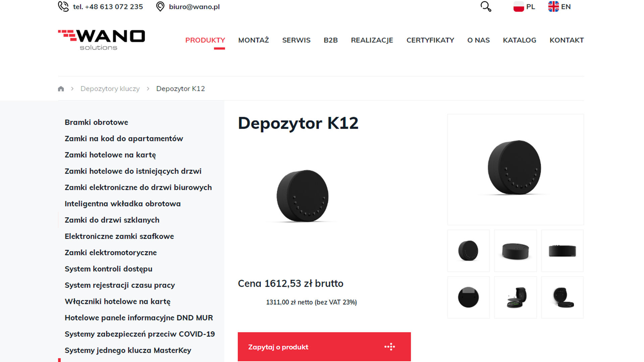644x362 pixels.
Task: Click the Polish flag icon
Action: tap(519, 7)
